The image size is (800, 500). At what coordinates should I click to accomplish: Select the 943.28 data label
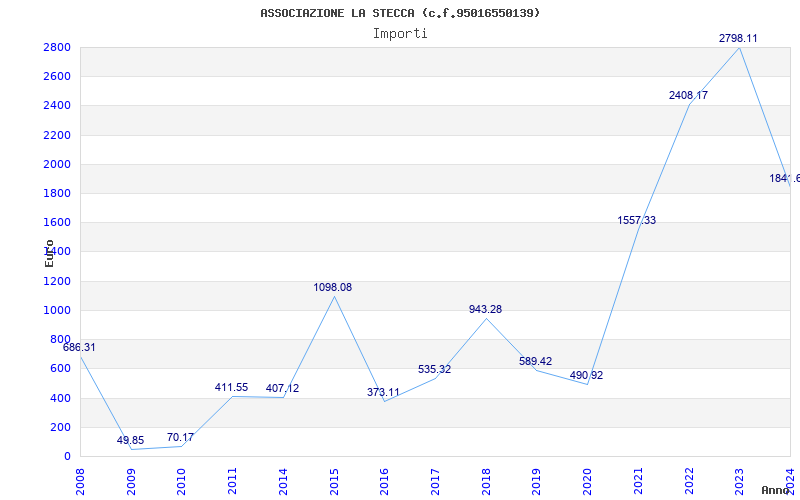[486, 309]
